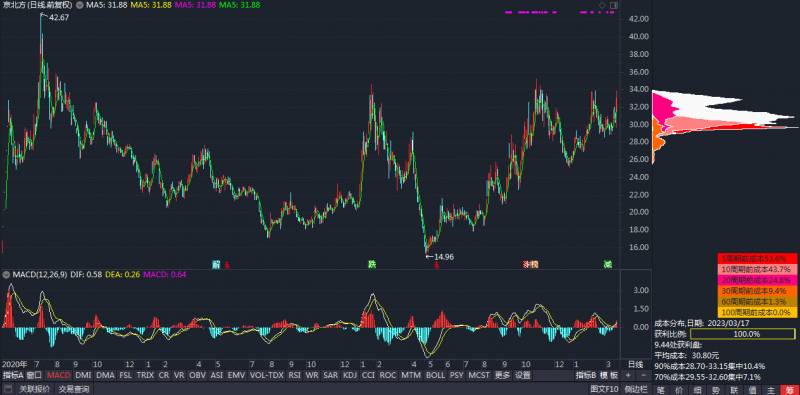This screenshot has width=800, height=395.
Task: Click the 指标A group selector
Action: coord(13,375)
